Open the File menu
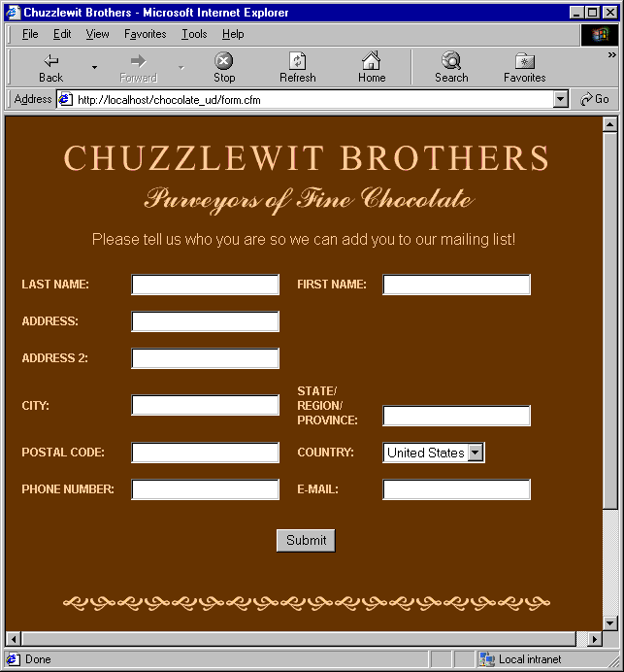The height and width of the screenshot is (672, 624). (30, 34)
